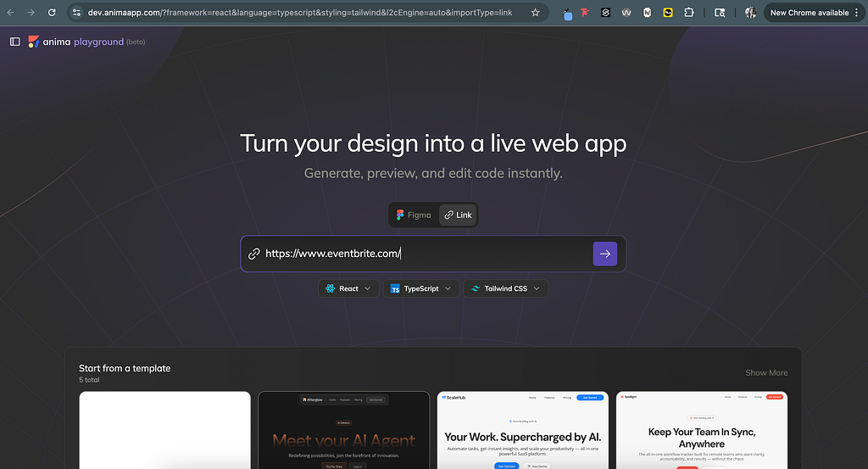
Task: Click the 'Start from a template' heading
Action: pyautogui.click(x=125, y=368)
